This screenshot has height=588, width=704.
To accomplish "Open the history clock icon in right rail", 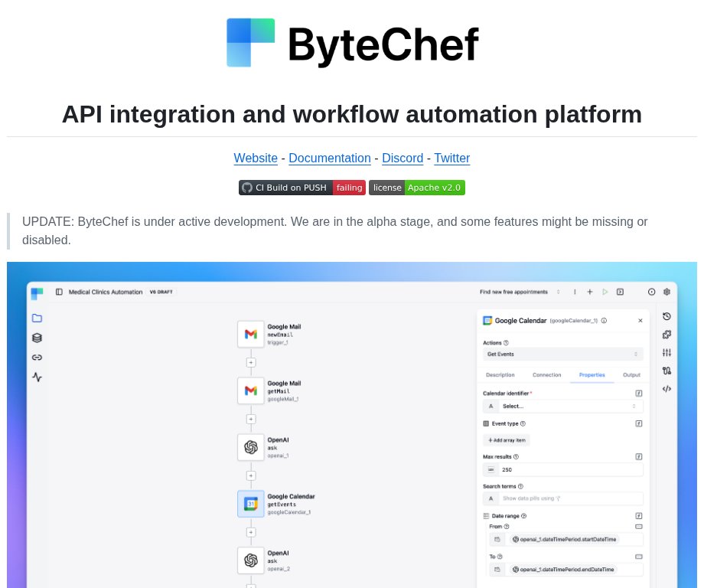I will coord(667,316).
